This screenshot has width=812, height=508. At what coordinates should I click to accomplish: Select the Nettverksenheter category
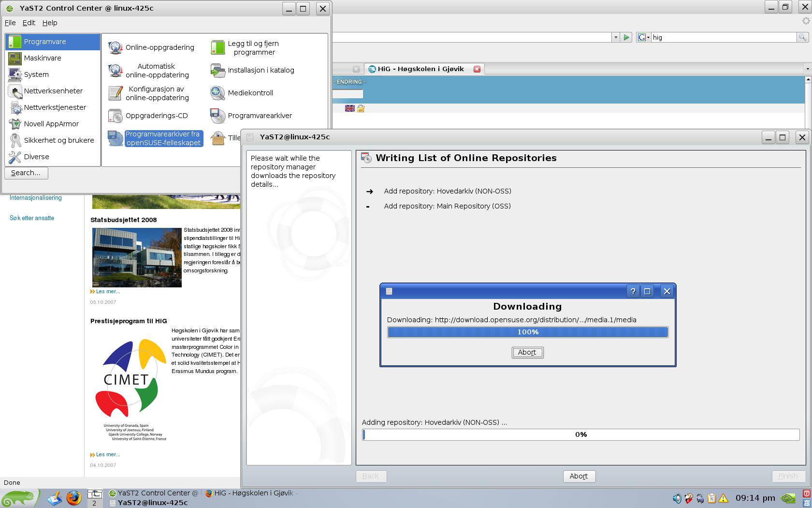(x=53, y=91)
